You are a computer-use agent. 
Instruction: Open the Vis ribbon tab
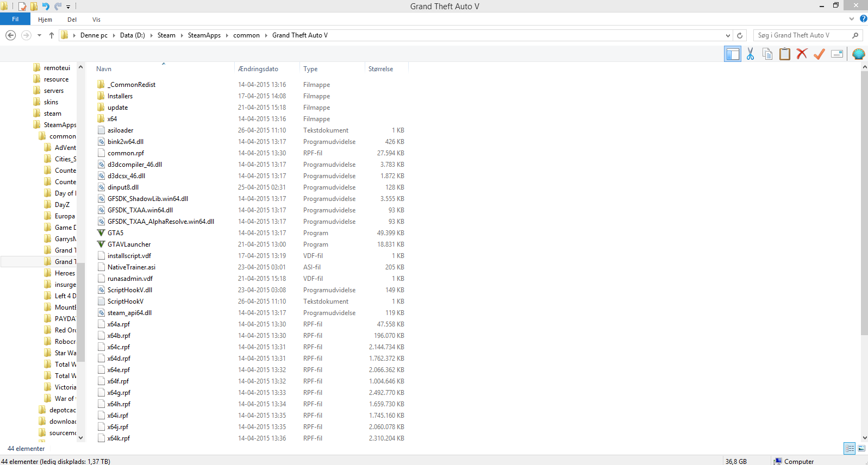click(x=96, y=20)
